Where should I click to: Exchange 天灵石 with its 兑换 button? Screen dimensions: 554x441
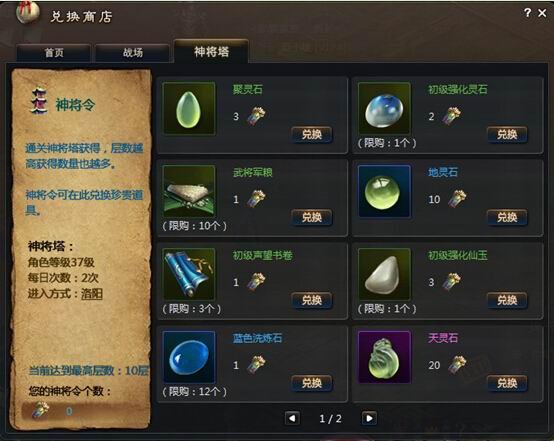pos(507,383)
